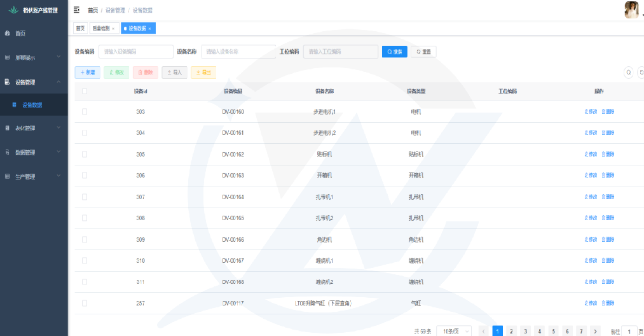Close the 质量检测 tab

(113, 29)
